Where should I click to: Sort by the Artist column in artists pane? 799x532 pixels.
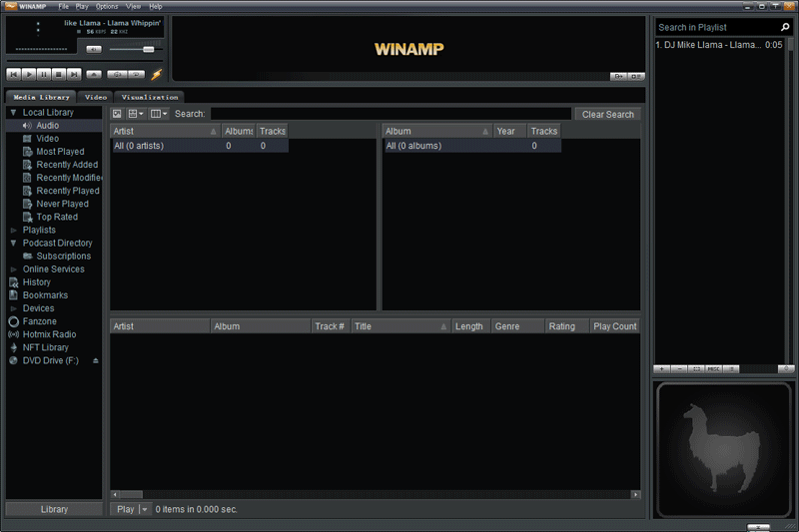(x=165, y=132)
